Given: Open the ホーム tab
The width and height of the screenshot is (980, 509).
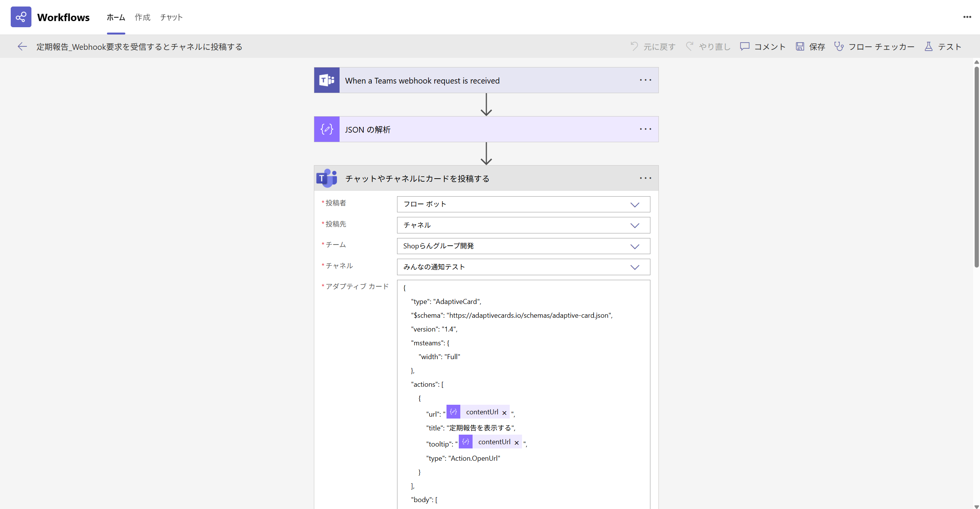Looking at the screenshot, I should pyautogui.click(x=116, y=17).
